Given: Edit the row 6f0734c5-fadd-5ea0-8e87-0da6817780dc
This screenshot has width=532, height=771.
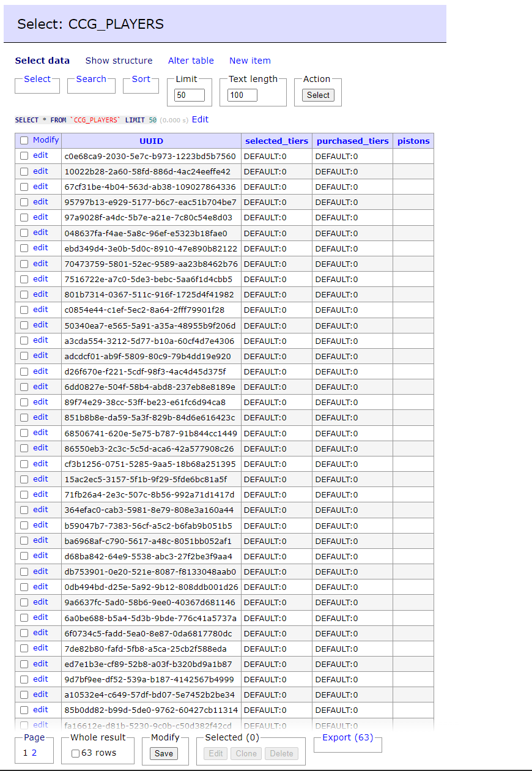Looking at the screenshot, I should (40, 632).
